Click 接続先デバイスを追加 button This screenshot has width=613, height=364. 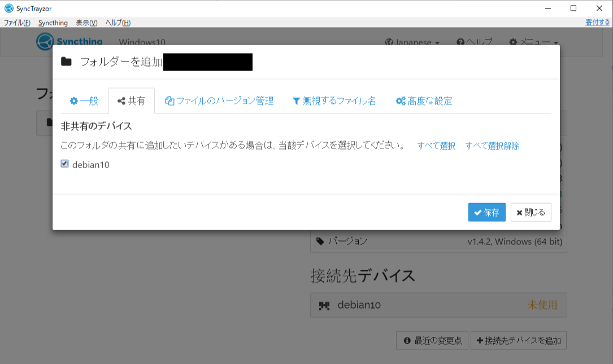pyautogui.click(x=519, y=340)
